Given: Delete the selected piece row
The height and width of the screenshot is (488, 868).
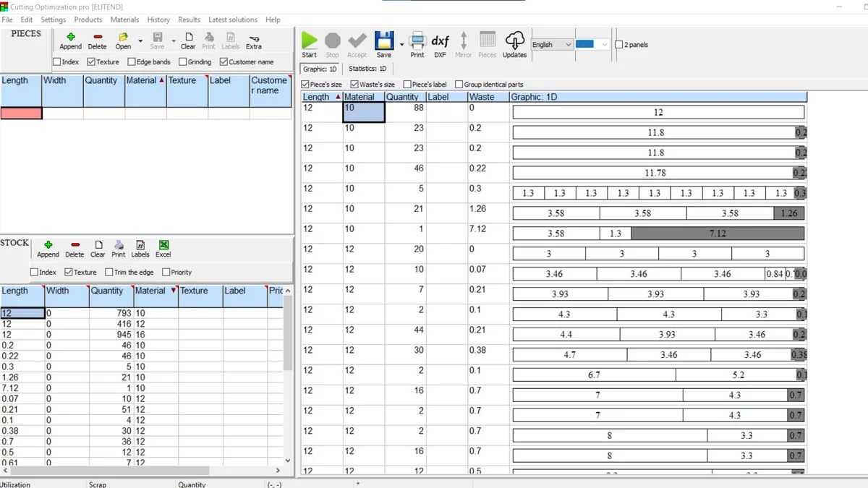Looking at the screenshot, I should 97,40.
